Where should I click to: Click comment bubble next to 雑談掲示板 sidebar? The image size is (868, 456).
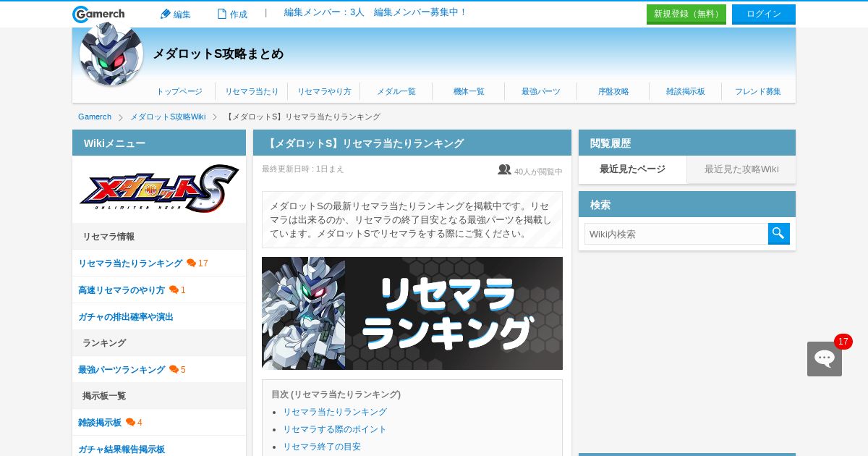[x=130, y=422]
